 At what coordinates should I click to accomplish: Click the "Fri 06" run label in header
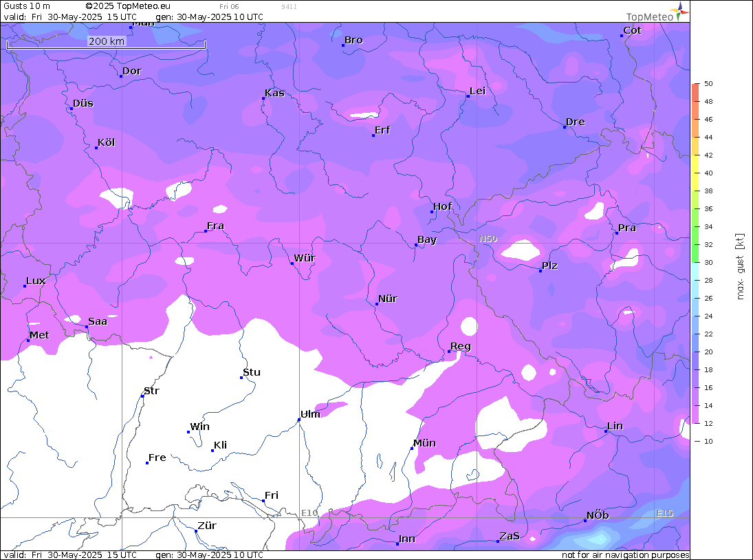pyautogui.click(x=229, y=7)
